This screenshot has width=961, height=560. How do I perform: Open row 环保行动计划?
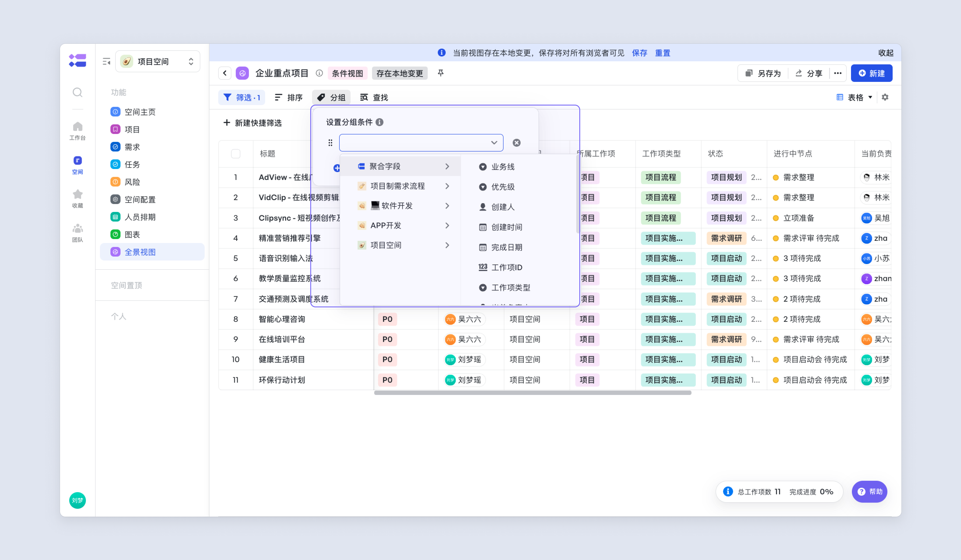[282, 380]
